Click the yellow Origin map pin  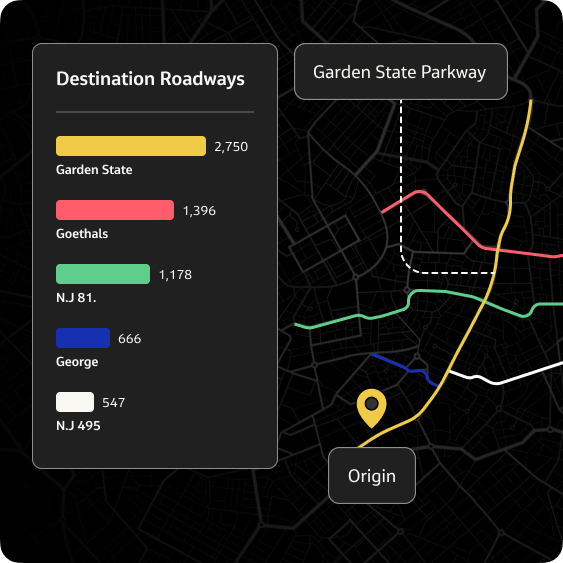tap(371, 408)
